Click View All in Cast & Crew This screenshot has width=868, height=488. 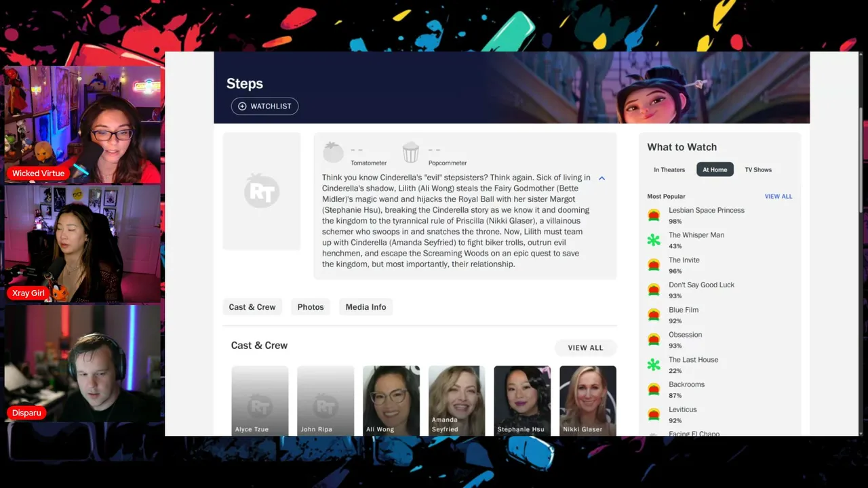(585, 348)
